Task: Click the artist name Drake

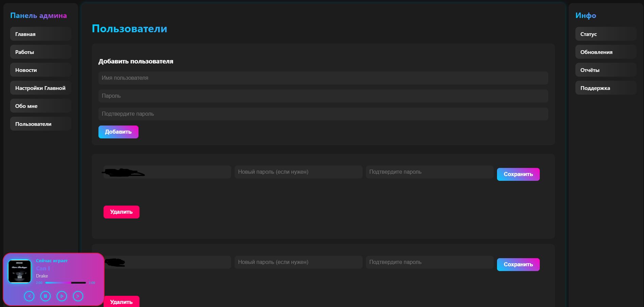Action: (42, 276)
